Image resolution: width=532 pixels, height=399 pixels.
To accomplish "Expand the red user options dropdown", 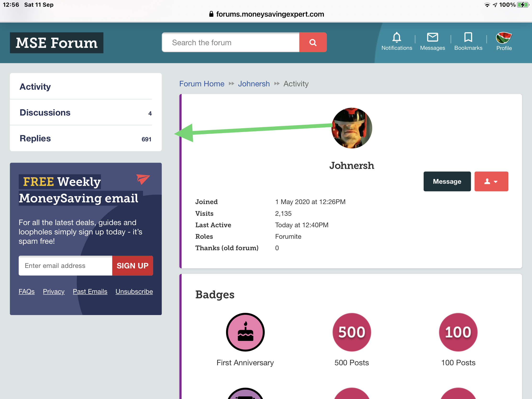I will (491, 181).
